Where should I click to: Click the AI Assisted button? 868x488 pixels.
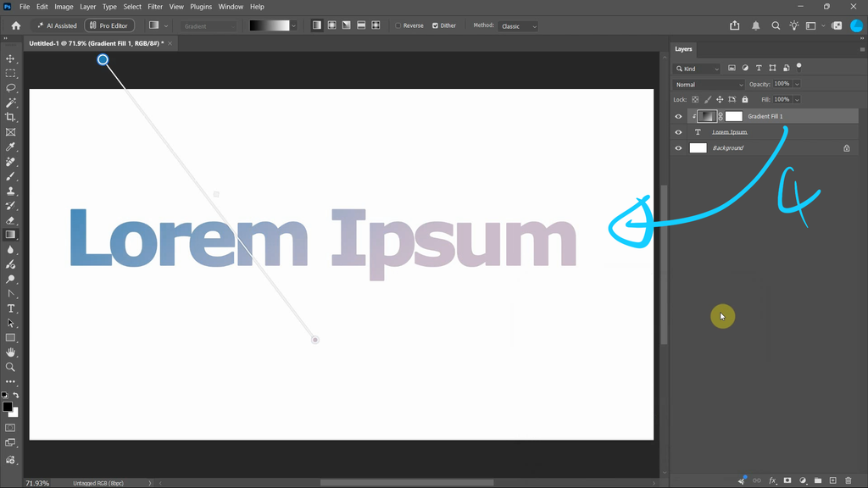[x=57, y=25]
